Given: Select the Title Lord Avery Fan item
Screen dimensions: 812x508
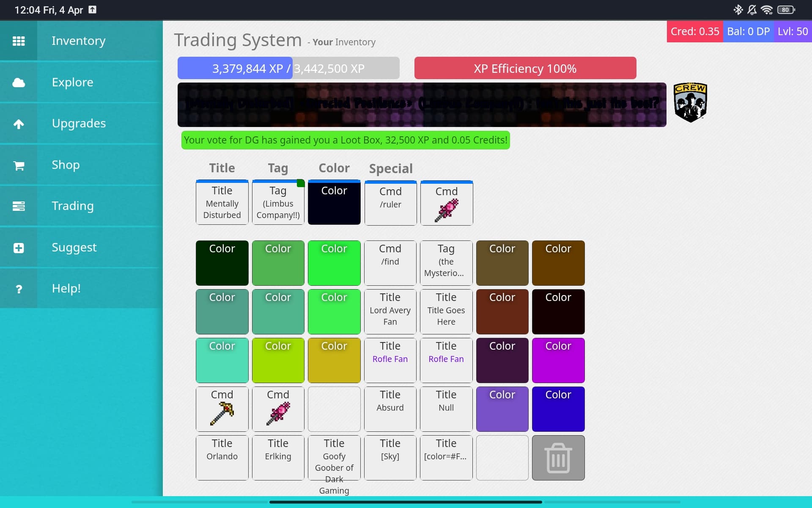Looking at the screenshot, I should 390,312.
